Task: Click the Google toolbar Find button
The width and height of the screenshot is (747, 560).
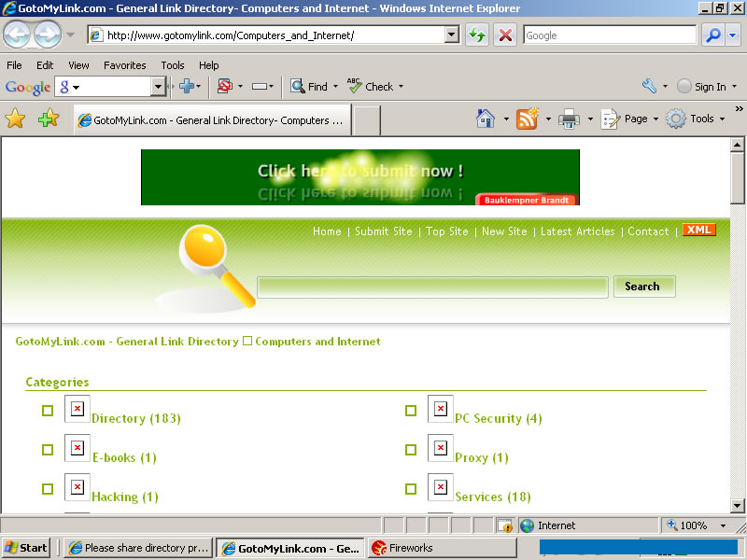Action: click(309, 86)
